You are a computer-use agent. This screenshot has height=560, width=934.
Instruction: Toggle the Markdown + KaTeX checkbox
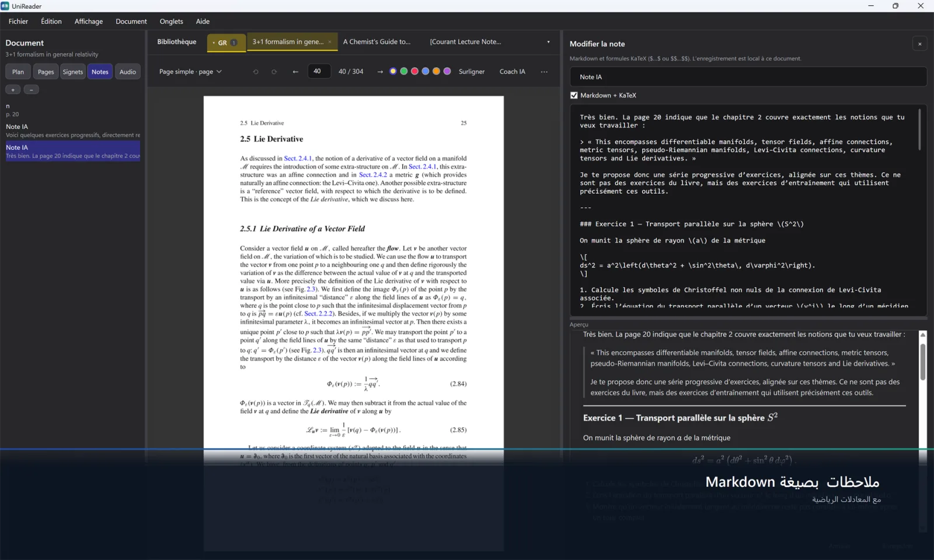click(574, 96)
